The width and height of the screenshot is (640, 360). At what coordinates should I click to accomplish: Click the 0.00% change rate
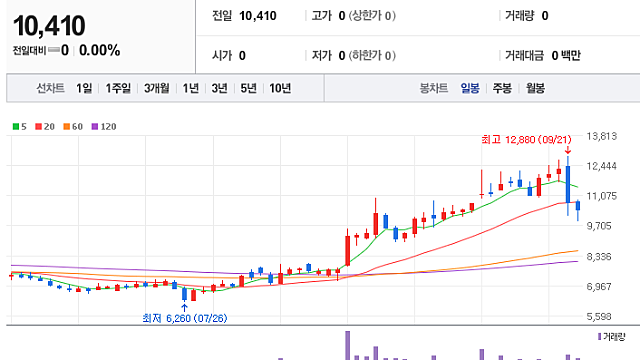[100, 51]
